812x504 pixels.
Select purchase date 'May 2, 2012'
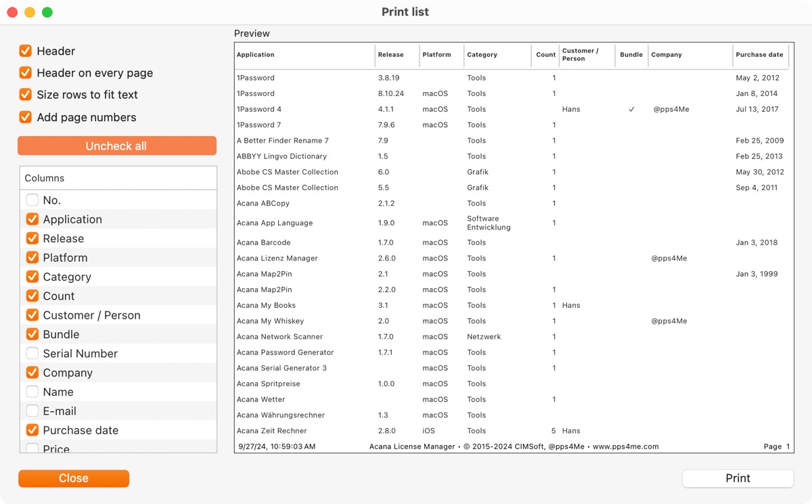pos(758,78)
